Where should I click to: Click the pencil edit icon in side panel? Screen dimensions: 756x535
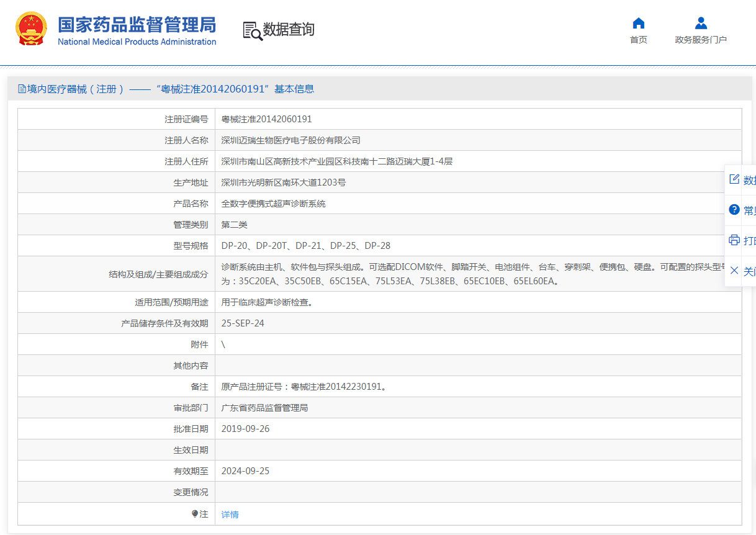(x=734, y=179)
